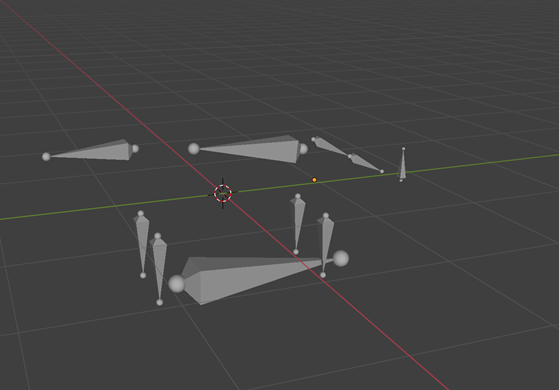Select the leftmost upright bone
This screenshot has height=390, width=559.
142,244
